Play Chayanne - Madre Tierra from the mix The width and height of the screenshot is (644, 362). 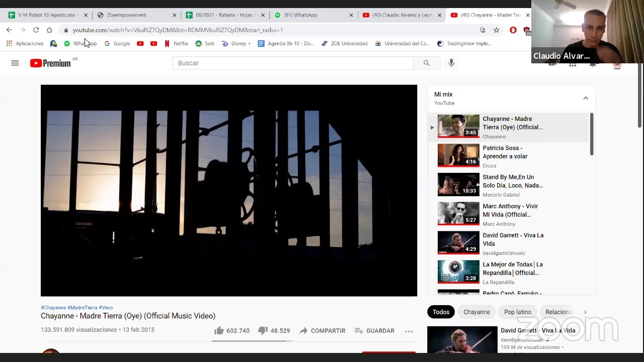pyautogui.click(x=508, y=126)
